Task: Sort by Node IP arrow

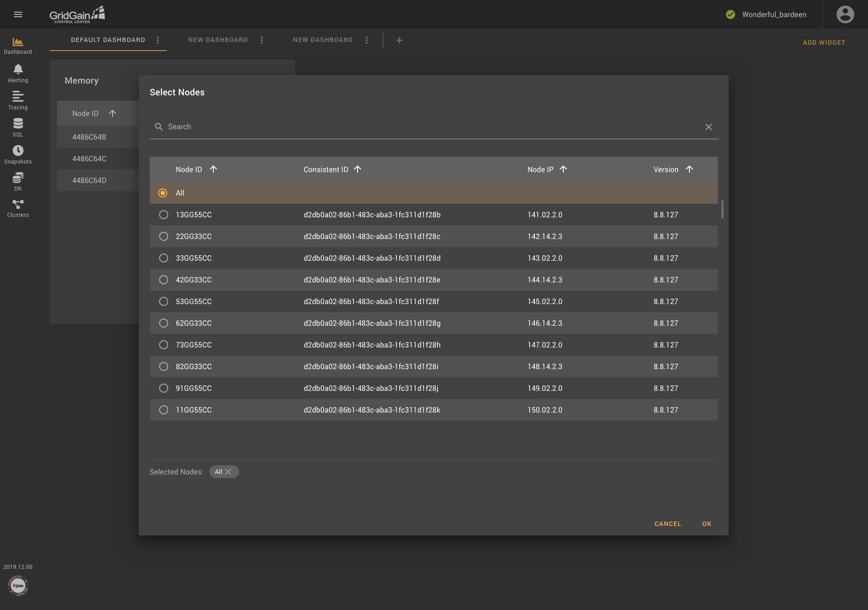Action: pos(563,169)
